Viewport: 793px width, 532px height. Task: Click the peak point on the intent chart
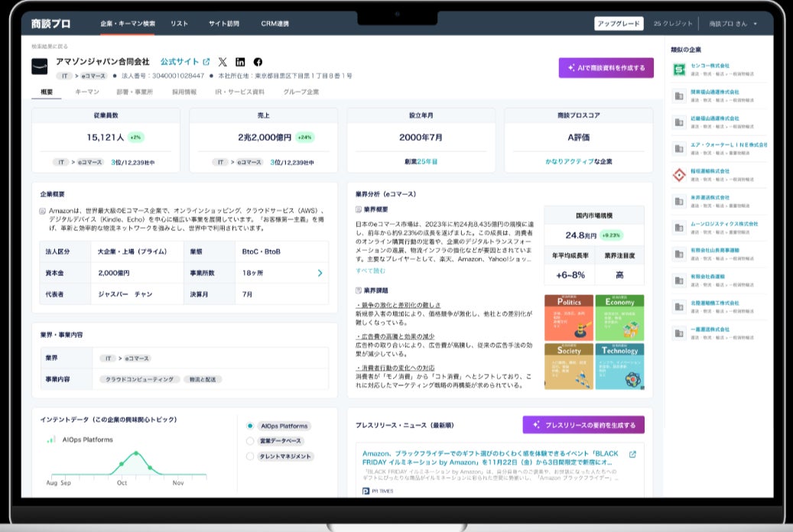[x=136, y=453]
